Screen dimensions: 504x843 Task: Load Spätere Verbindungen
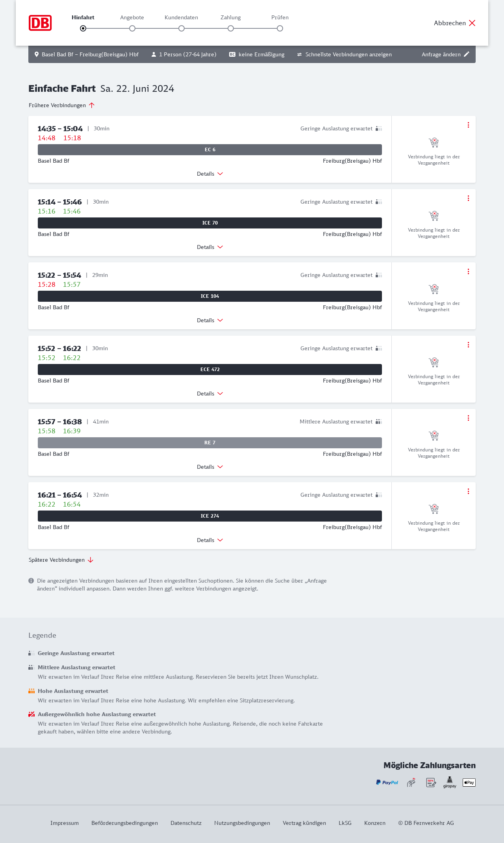[x=61, y=560]
